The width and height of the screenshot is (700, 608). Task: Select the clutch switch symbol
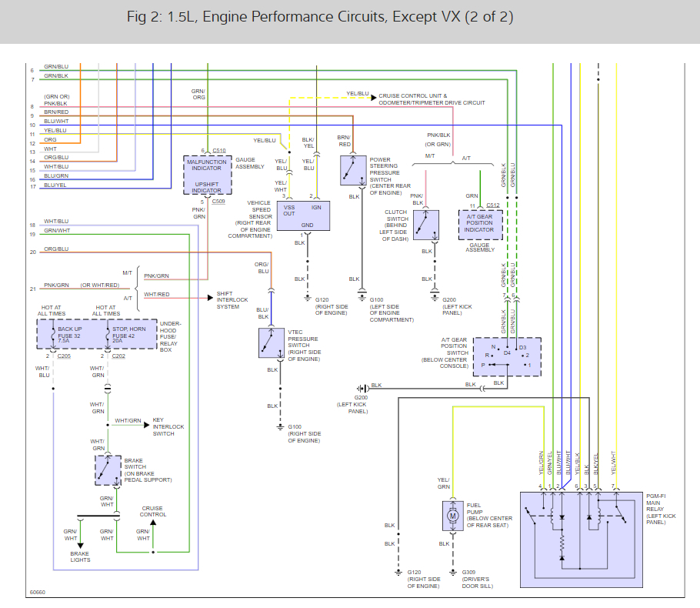pyautogui.click(x=425, y=225)
